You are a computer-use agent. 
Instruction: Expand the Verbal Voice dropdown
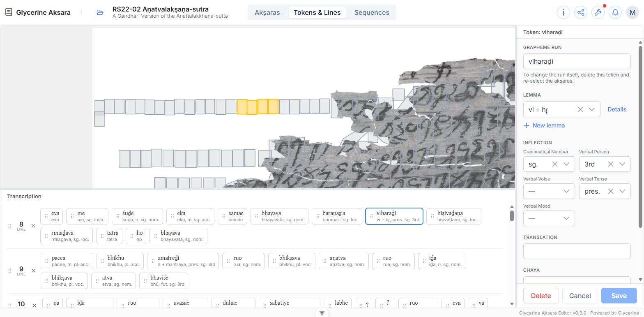tap(549, 191)
